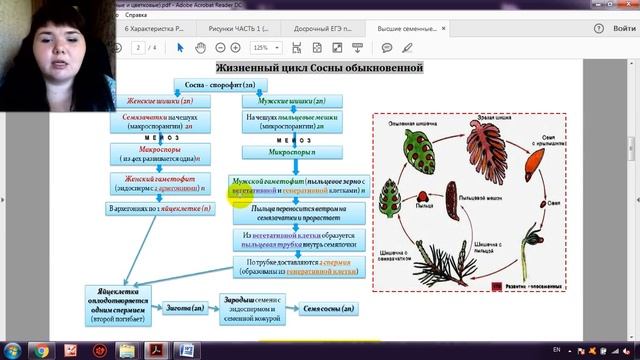Image resolution: width=640 pixels, height=360 pixels.
Task: Click the 'Семя сосны (2n)' box
Action: point(329,309)
